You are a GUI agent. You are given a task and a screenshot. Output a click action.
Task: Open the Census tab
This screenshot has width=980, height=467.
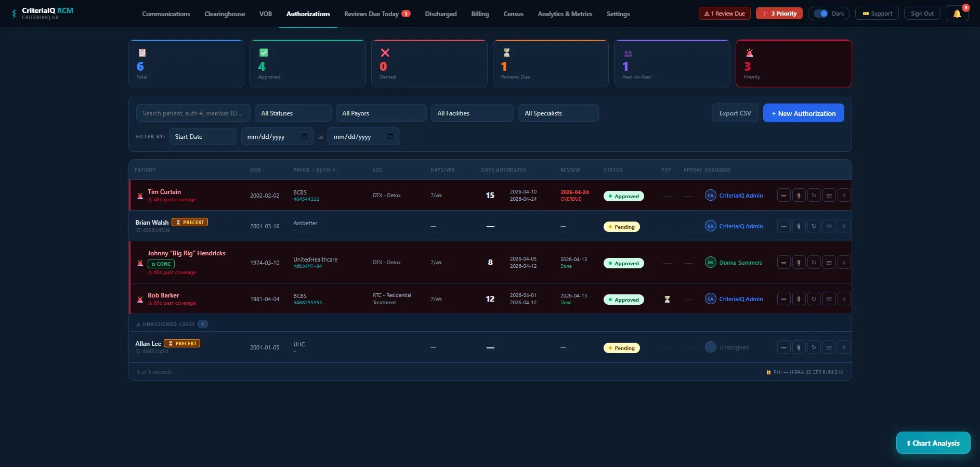[513, 14]
